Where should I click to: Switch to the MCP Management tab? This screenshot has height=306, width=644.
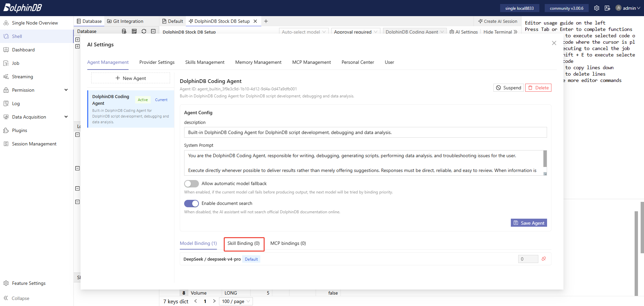312,62
